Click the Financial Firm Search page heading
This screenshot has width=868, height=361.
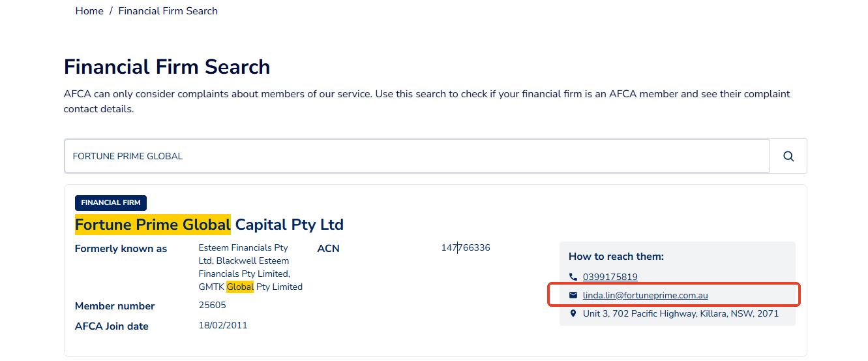pyautogui.click(x=167, y=67)
